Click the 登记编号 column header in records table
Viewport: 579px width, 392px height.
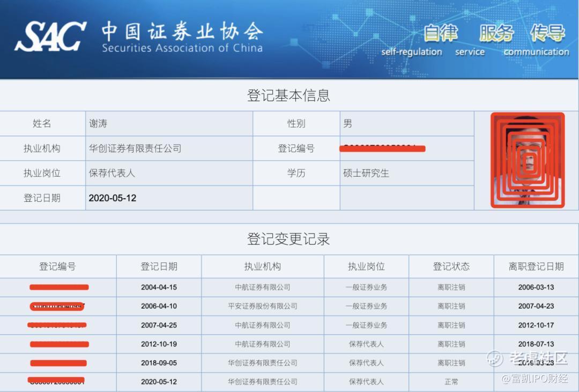[57, 266]
